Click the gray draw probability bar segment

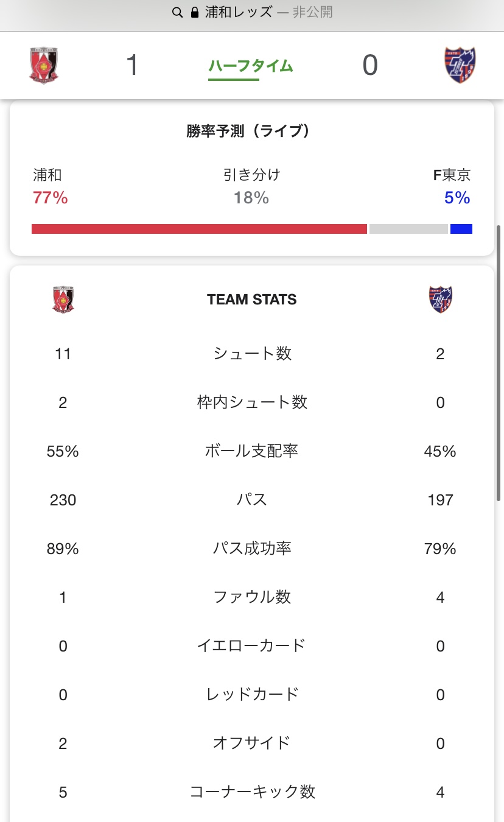tap(408, 229)
